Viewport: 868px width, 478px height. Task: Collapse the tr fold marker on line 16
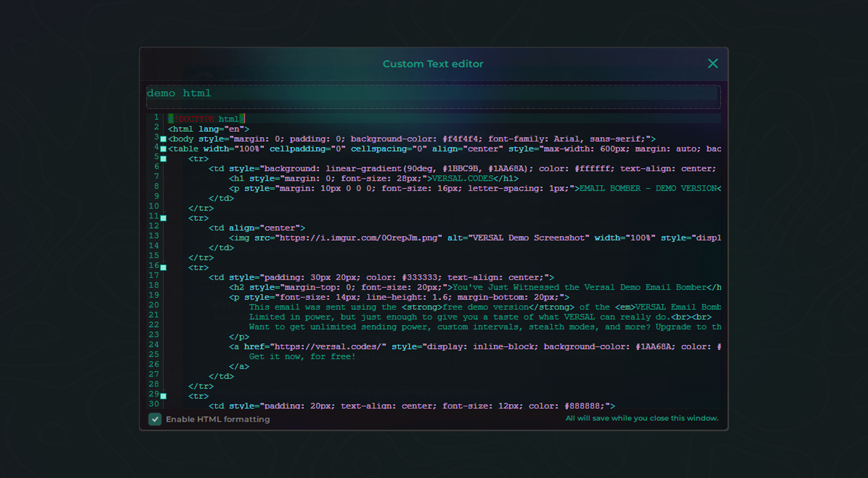point(163,268)
